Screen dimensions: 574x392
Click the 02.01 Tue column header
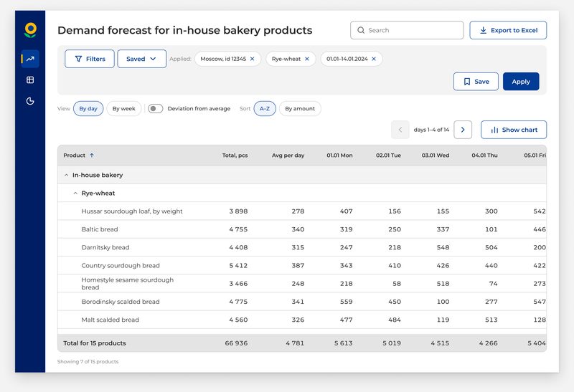coord(388,156)
